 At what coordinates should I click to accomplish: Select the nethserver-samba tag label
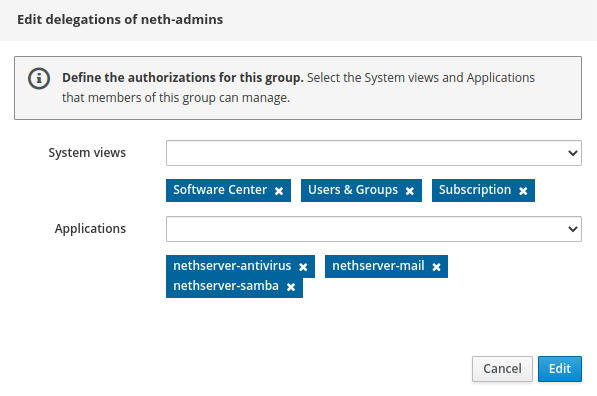[x=226, y=286]
